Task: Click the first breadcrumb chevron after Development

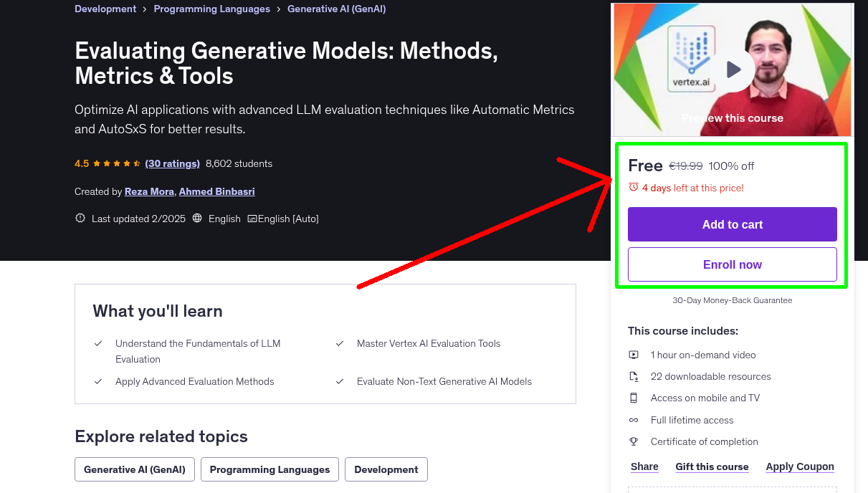Action: [145, 9]
